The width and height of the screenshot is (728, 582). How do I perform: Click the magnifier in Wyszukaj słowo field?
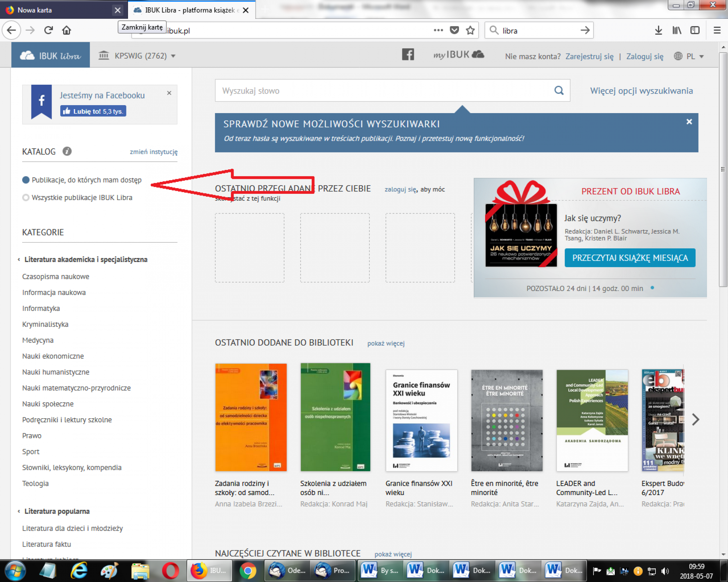pos(559,90)
